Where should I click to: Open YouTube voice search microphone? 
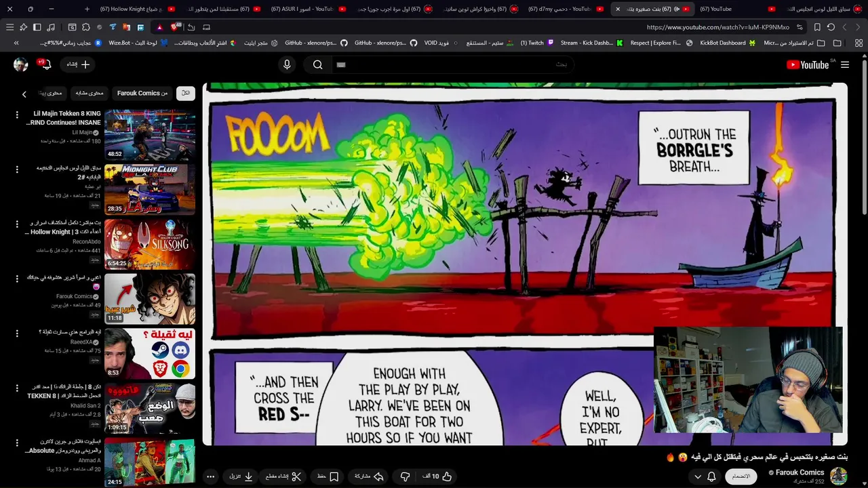click(287, 64)
